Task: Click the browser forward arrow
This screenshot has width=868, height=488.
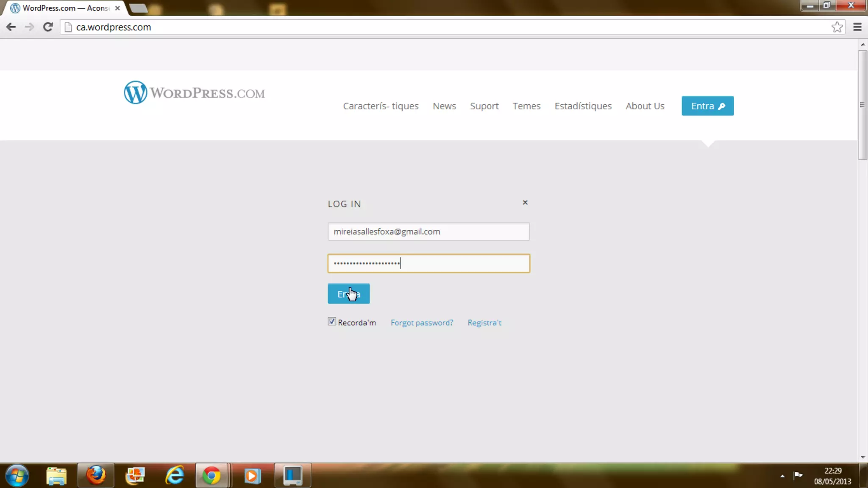Action: tap(29, 27)
